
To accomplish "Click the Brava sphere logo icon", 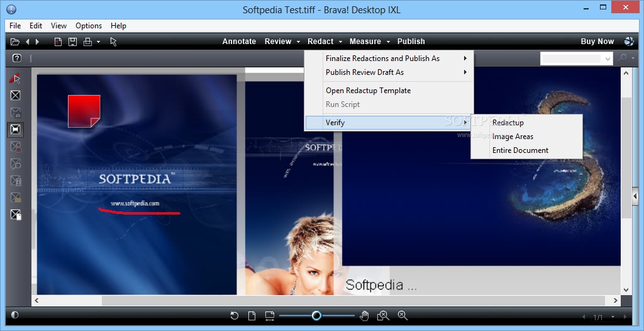I will tap(629, 41).
